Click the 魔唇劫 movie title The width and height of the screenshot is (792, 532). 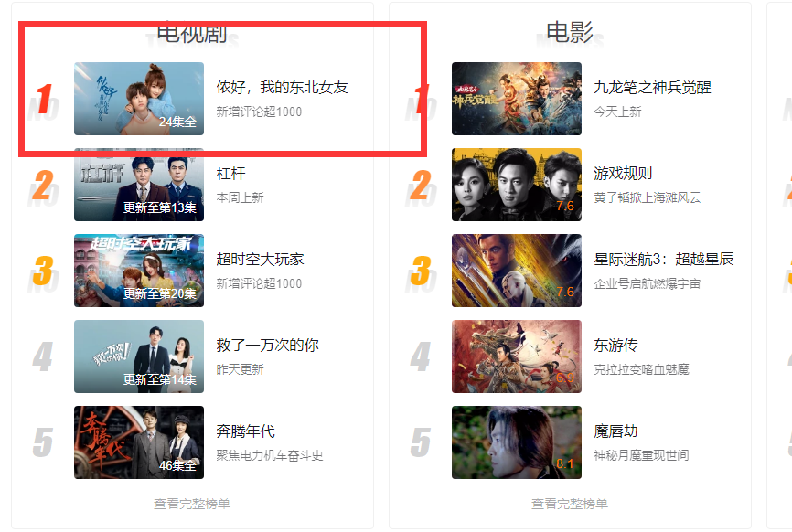click(x=615, y=431)
